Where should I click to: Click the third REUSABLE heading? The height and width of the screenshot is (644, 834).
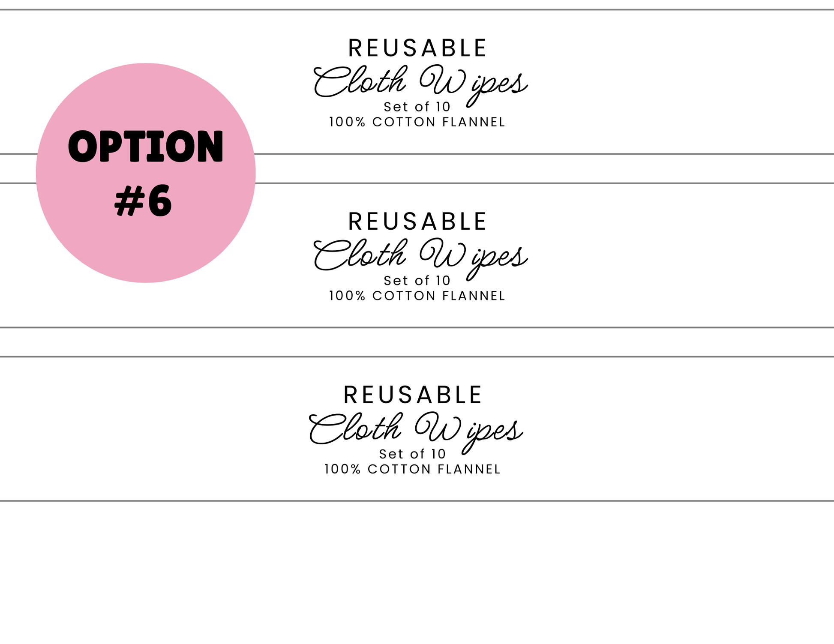click(413, 395)
